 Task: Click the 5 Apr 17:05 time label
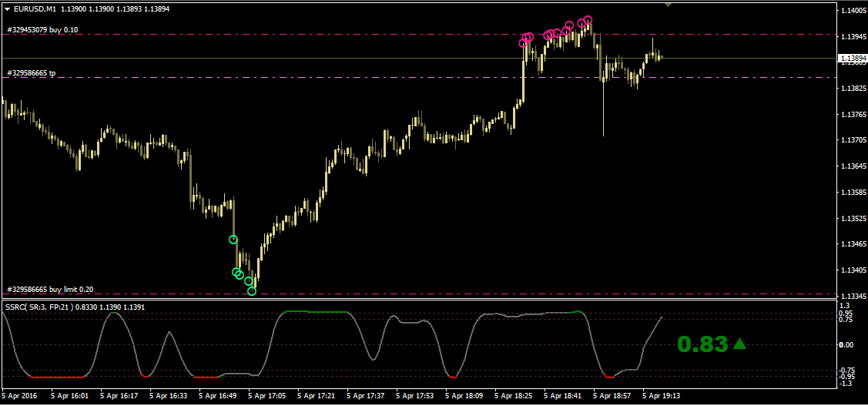pos(267,397)
